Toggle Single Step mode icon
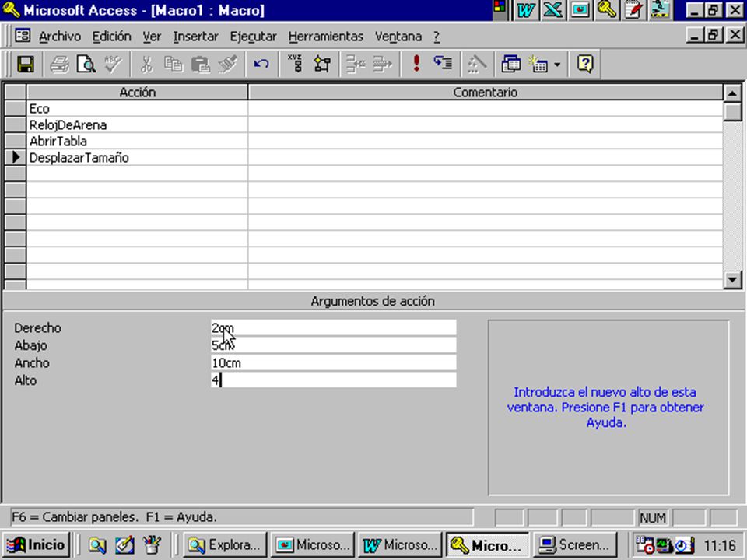Screen dimensions: 747x560 coord(443,64)
